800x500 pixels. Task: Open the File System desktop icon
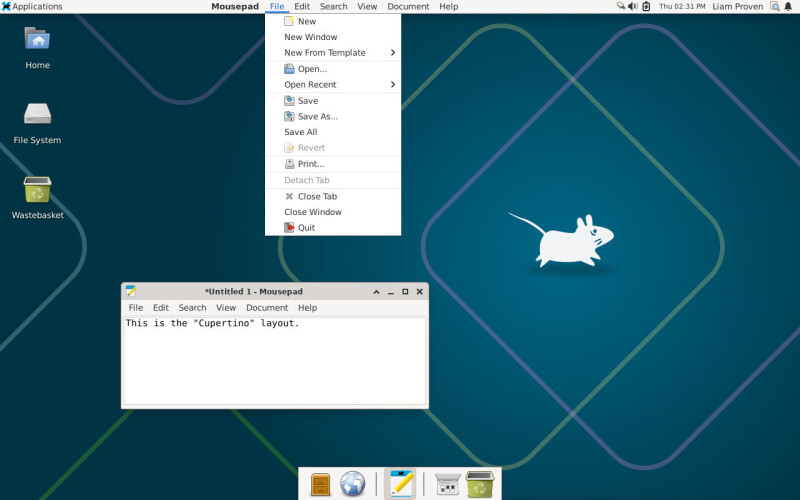point(37,113)
